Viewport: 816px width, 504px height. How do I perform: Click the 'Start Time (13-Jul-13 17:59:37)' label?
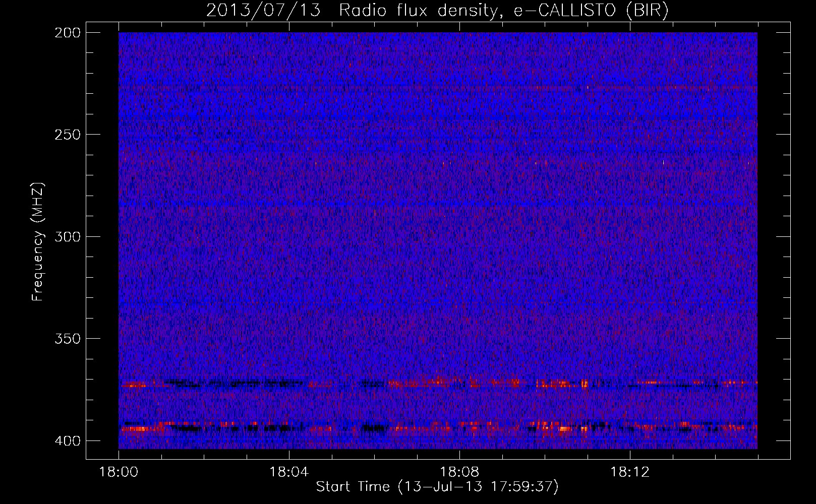coord(437,487)
